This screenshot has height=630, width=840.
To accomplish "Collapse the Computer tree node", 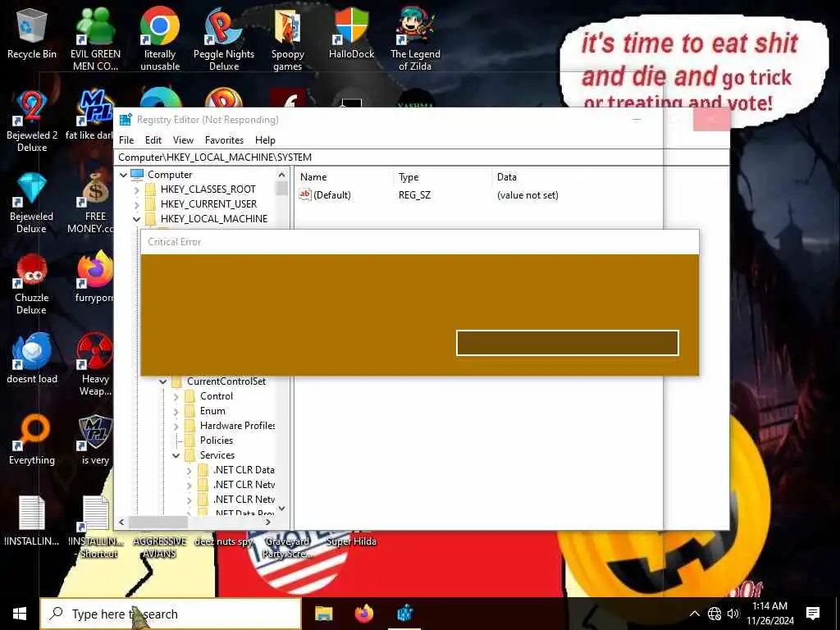I will click(x=123, y=175).
